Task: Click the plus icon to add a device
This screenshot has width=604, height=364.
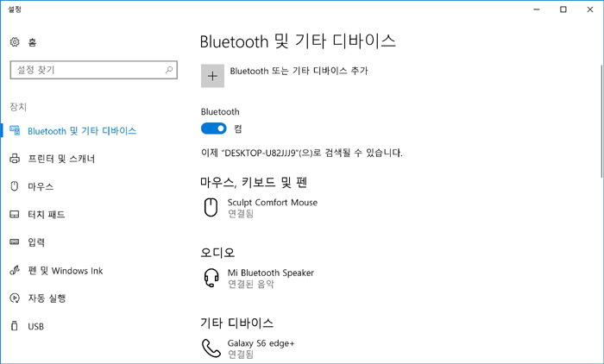Action: click(212, 76)
